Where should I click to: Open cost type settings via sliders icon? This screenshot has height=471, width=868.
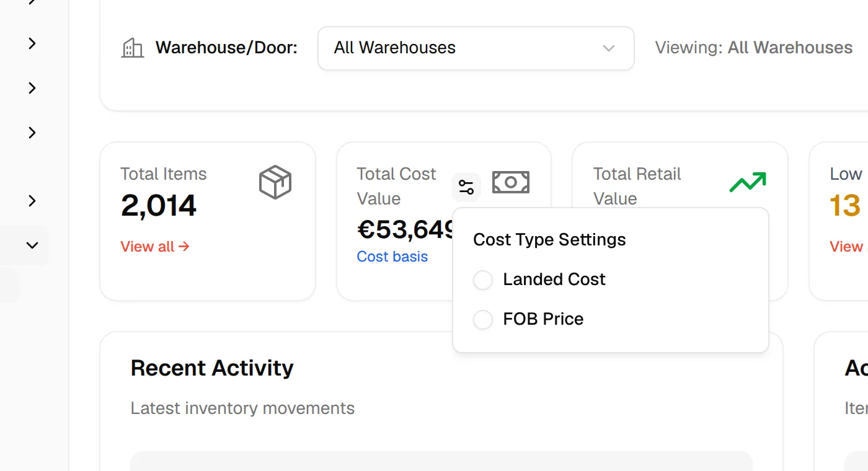click(466, 187)
